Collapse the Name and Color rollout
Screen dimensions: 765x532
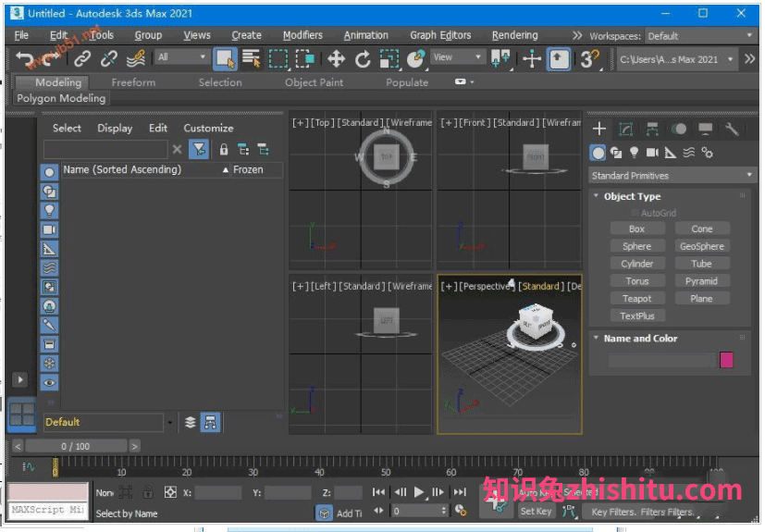596,338
